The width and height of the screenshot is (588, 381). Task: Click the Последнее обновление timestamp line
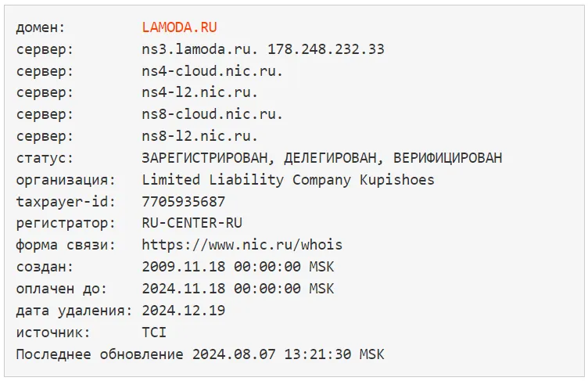[x=200, y=354]
